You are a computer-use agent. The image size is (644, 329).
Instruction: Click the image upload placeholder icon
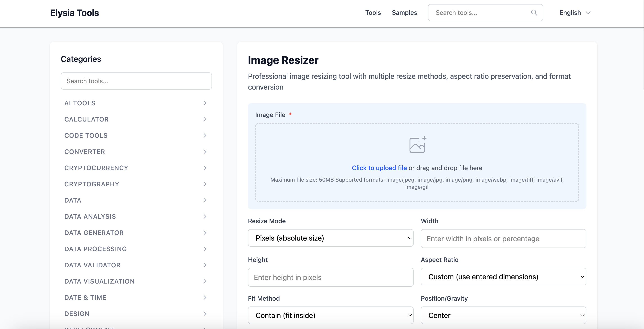(x=417, y=144)
